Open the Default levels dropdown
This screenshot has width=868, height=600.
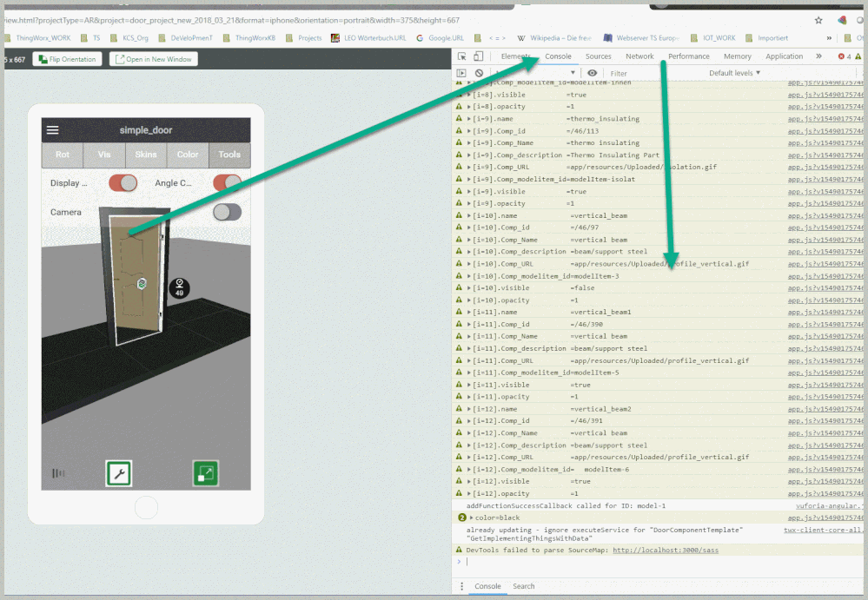734,74
